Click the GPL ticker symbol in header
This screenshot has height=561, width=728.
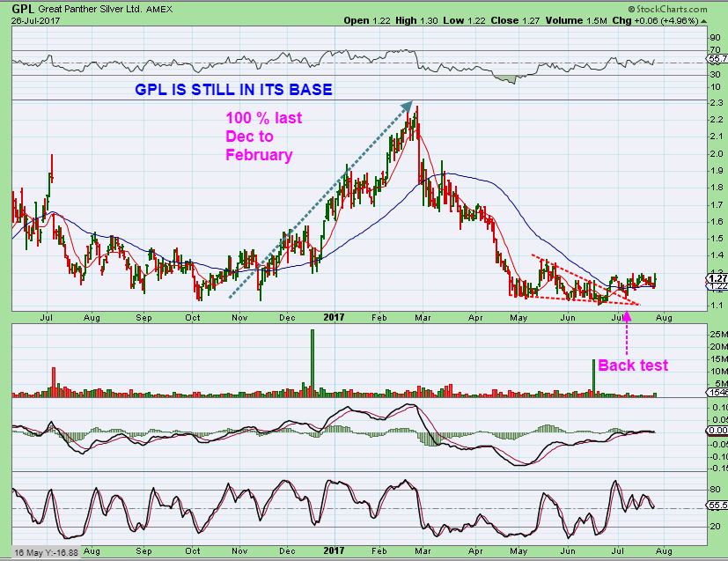22,9
